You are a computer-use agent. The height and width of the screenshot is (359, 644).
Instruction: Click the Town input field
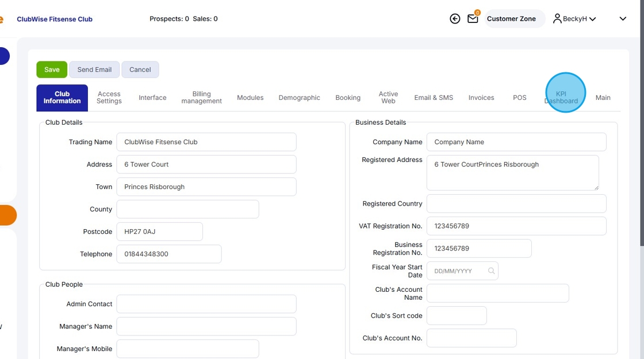point(206,187)
